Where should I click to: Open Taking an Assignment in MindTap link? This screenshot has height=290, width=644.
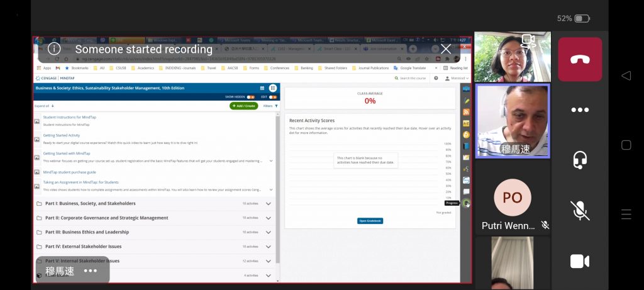tap(81, 182)
